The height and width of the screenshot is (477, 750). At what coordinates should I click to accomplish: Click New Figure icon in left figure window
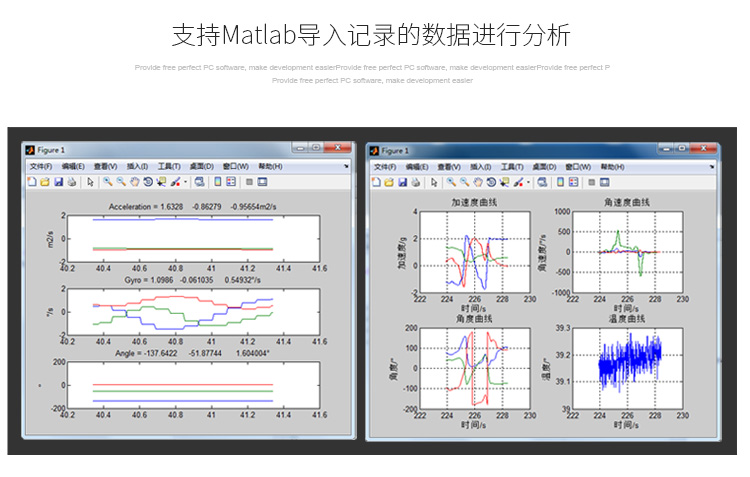point(32,182)
